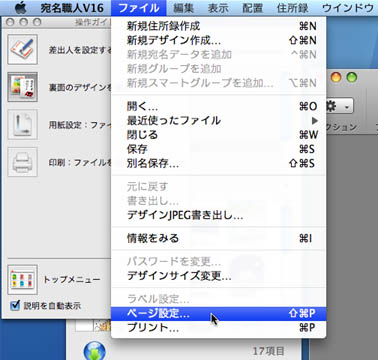Toggle the 説明を自動表示 checkbox
The width and height of the screenshot is (378, 360).
coord(15,305)
